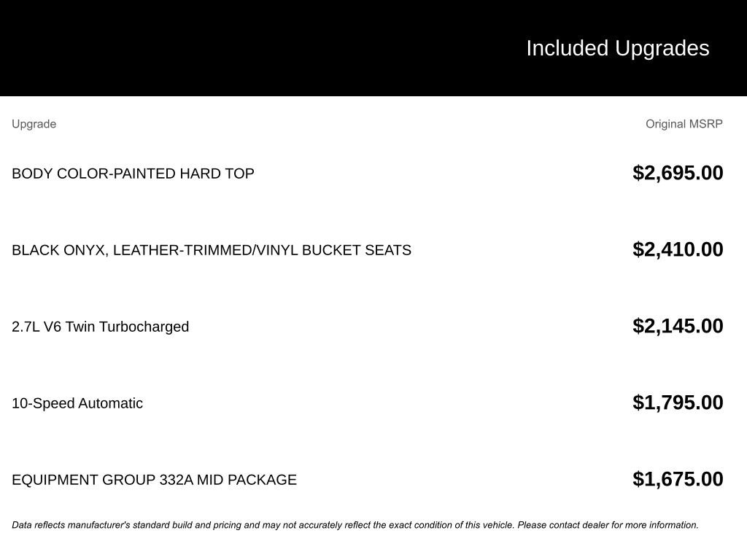The height and width of the screenshot is (560, 747).
Task: Click the $2,410.00 price
Action: click(678, 249)
